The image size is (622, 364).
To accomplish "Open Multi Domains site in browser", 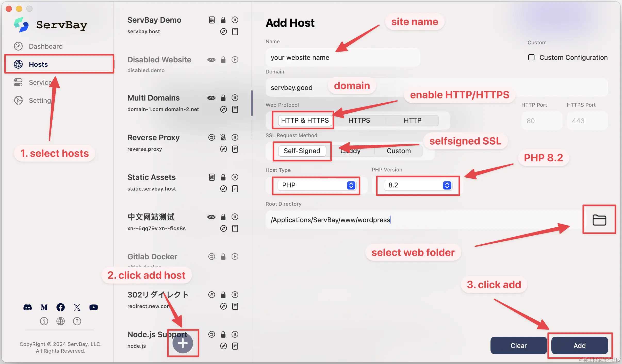I will click(223, 109).
